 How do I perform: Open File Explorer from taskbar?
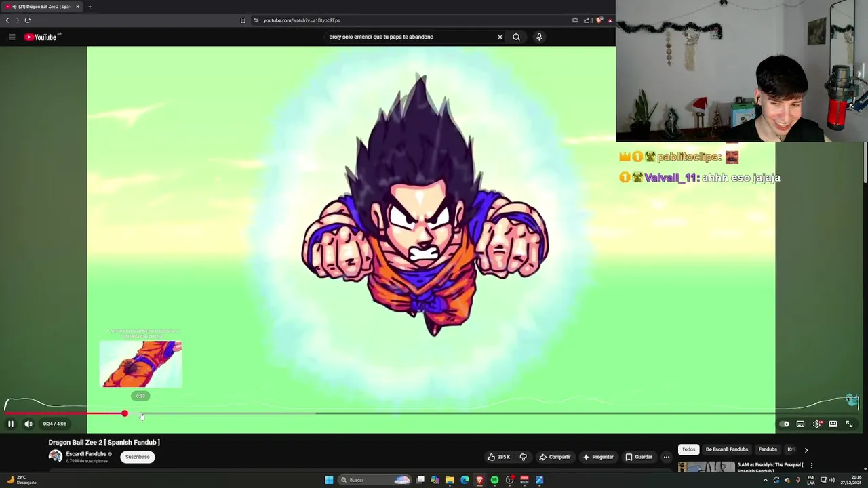(450, 480)
